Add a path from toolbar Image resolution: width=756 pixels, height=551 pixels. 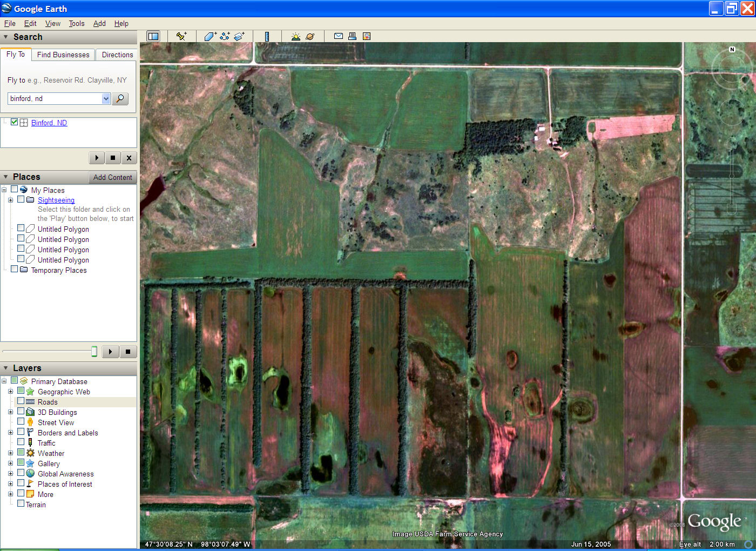click(x=225, y=36)
